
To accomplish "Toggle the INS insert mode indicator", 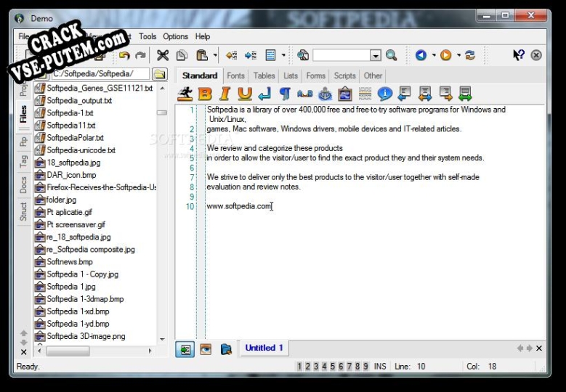I will point(380,367).
